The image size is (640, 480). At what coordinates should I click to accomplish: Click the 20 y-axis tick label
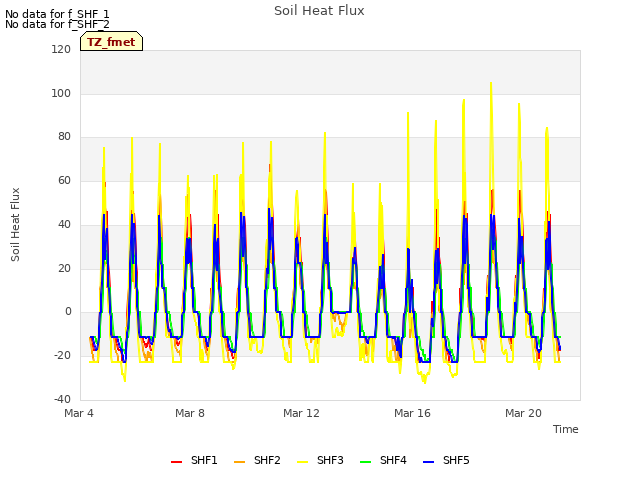64,268
